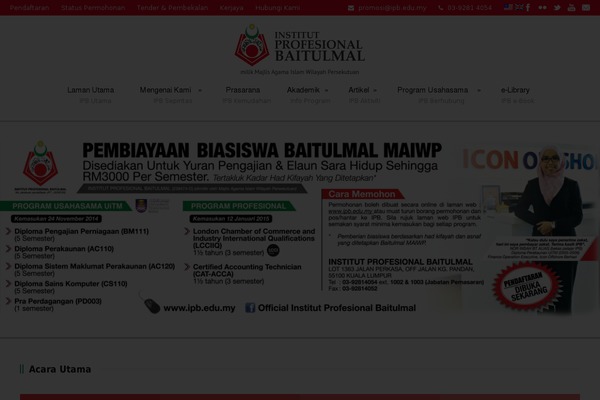The height and width of the screenshot is (400, 600).
Task: Click the Program Usahasama UiTM green label
Action: (x=67, y=206)
